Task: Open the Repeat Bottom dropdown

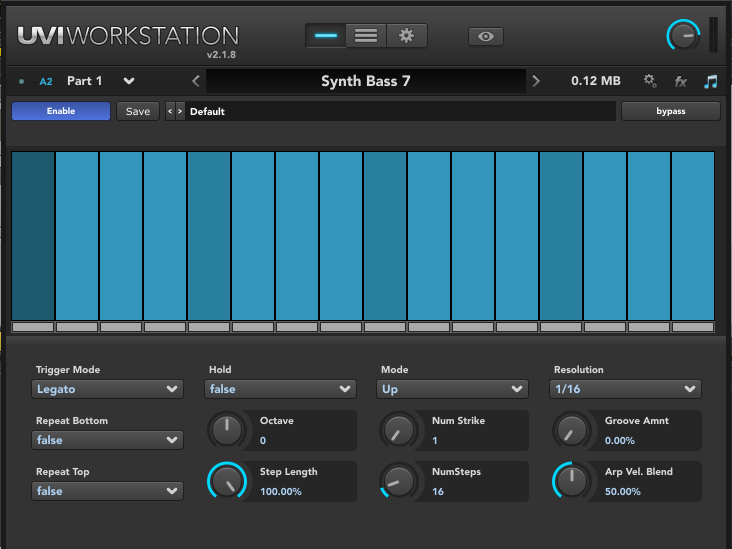Action: tap(107, 440)
